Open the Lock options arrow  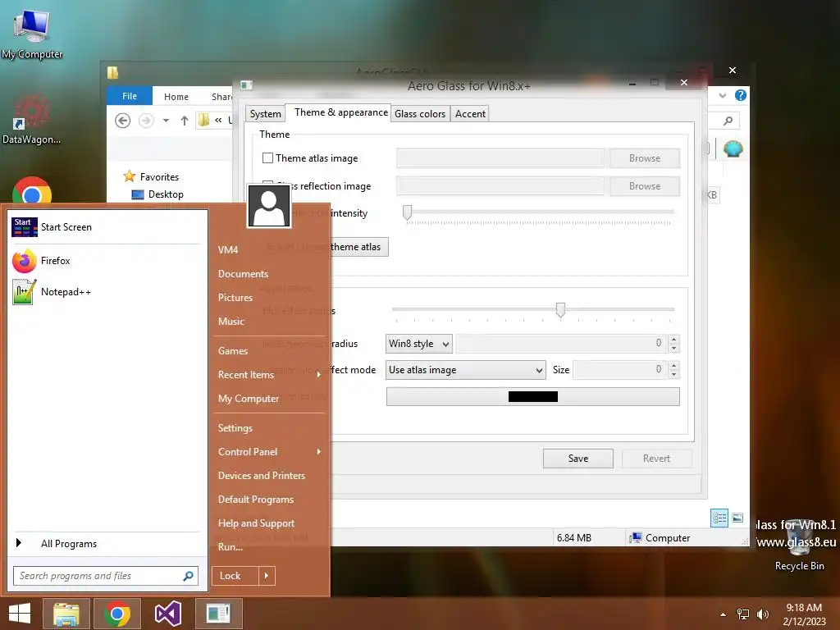coord(267,576)
